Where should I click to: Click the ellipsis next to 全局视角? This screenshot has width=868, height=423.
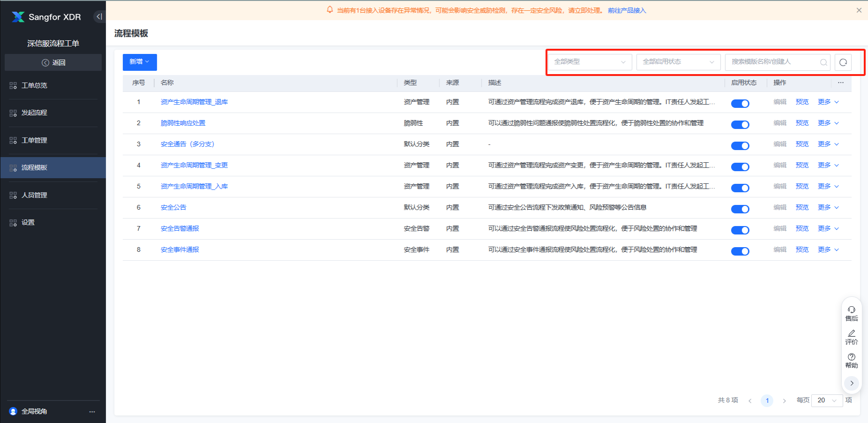92,411
